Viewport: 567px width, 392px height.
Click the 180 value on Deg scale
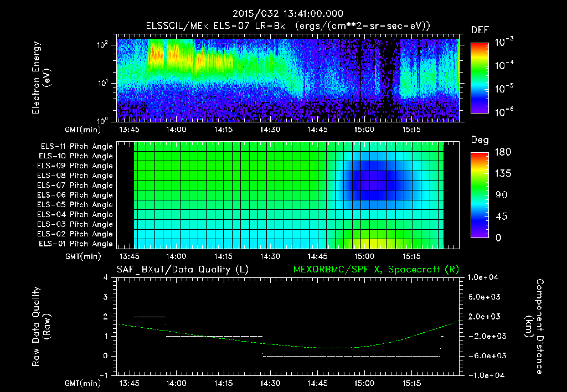(503, 152)
